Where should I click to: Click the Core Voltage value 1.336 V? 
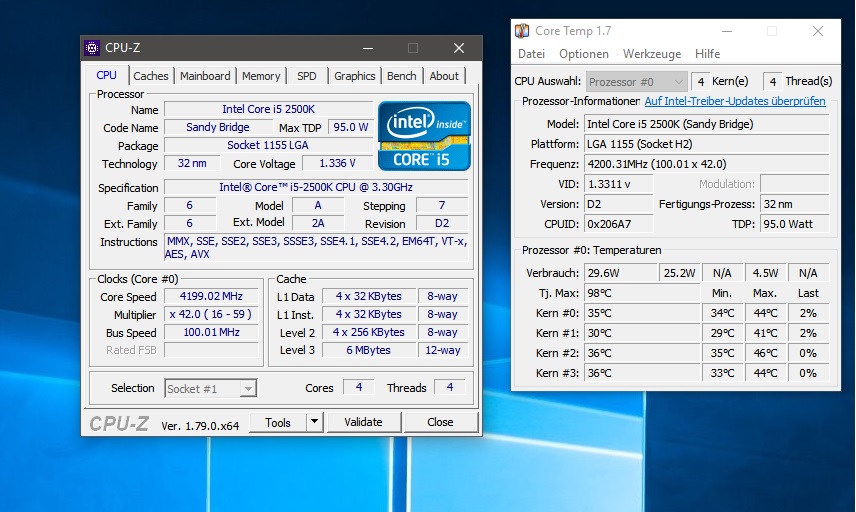337,163
